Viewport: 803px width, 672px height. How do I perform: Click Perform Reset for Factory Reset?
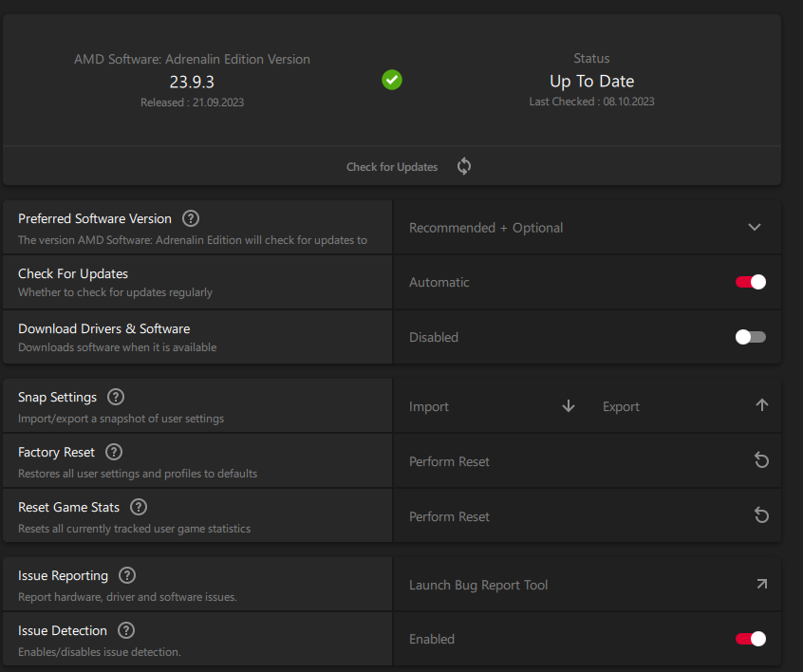click(x=449, y=461)
